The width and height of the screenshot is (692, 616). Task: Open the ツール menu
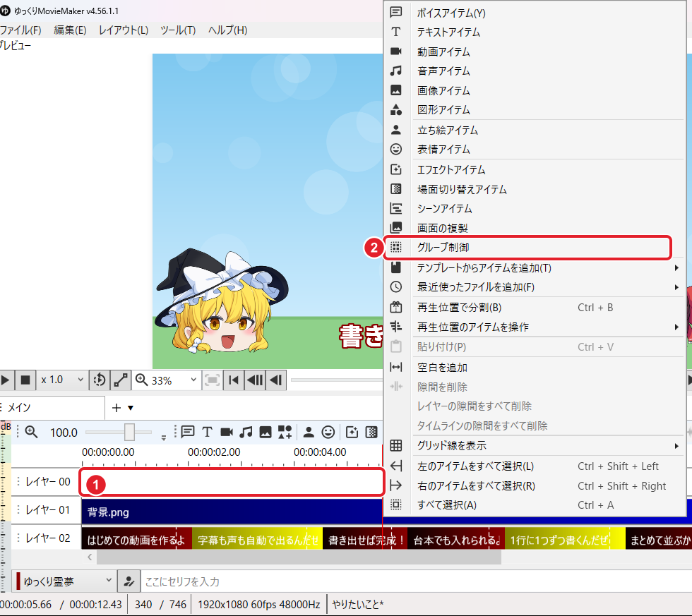point(178,30)
